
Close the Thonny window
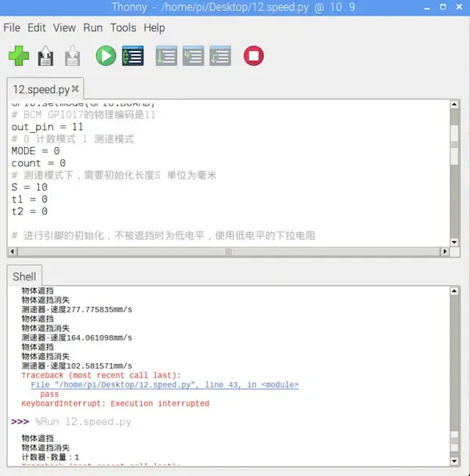point(459,7)
